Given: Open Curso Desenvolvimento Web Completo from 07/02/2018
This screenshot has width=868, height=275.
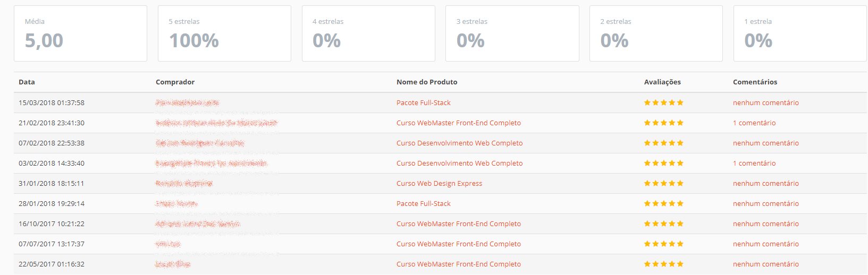Looking at the screenshot, I should click(459, 143).
